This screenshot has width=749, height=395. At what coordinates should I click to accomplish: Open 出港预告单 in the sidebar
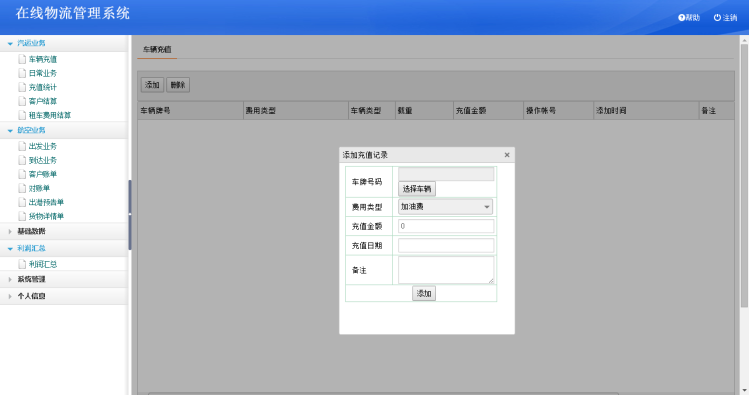(46, 202)
